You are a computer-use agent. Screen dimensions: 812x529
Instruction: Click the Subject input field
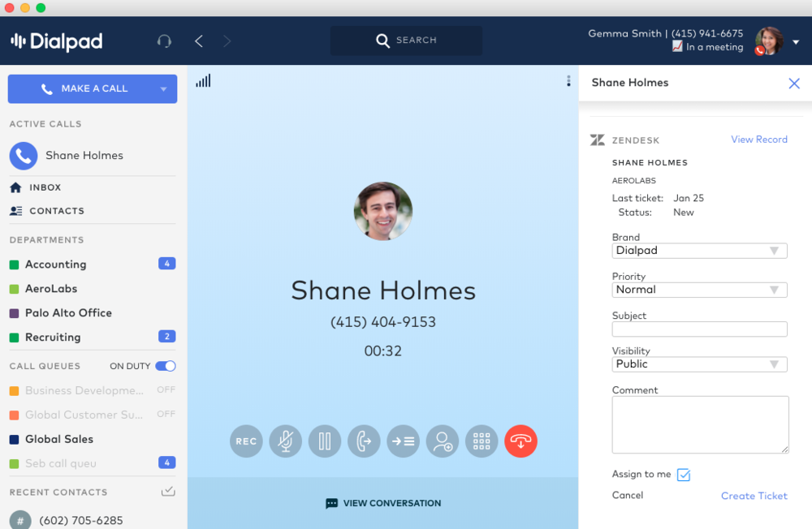coord(700,329)
